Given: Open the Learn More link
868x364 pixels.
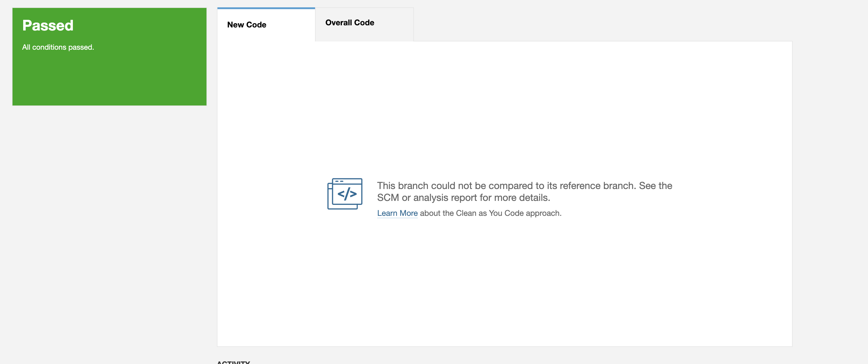Looking at the screenshot, I should click(397, 213).
